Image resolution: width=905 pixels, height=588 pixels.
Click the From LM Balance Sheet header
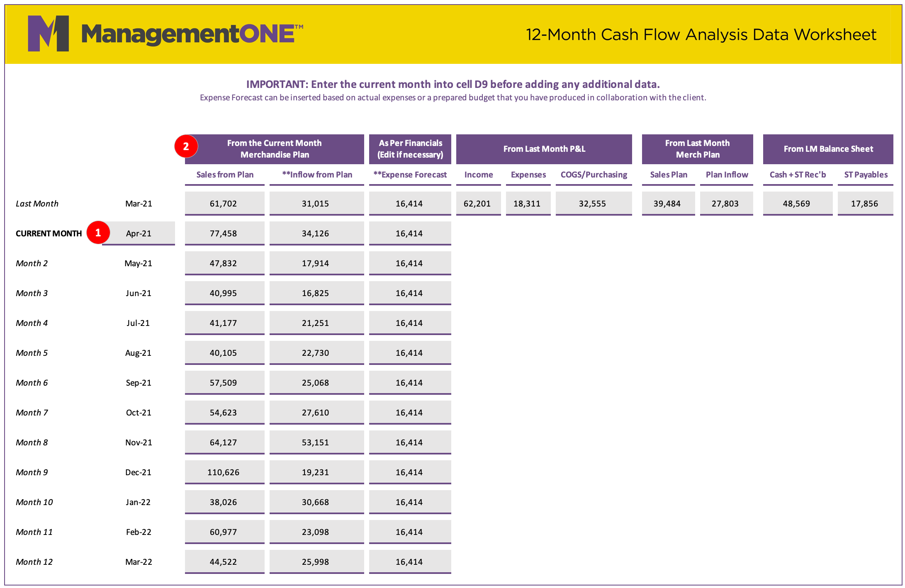point(828,149)
